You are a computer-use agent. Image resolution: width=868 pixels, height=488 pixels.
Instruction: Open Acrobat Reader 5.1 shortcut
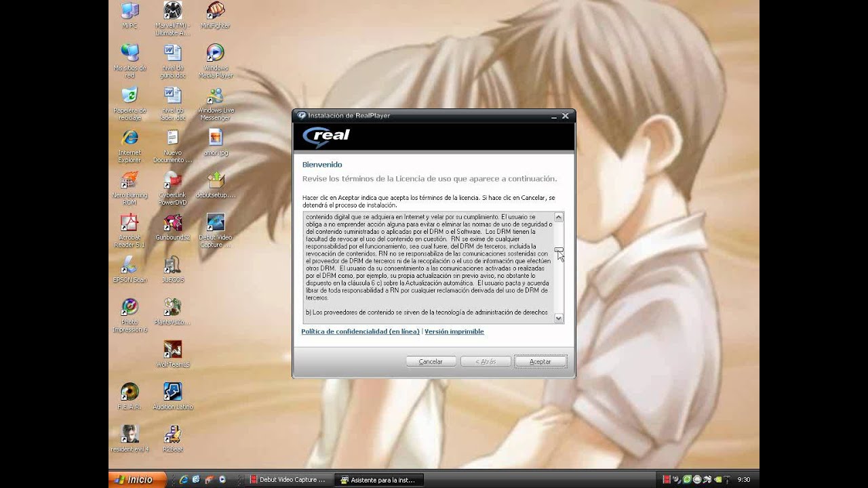[130, 230]
